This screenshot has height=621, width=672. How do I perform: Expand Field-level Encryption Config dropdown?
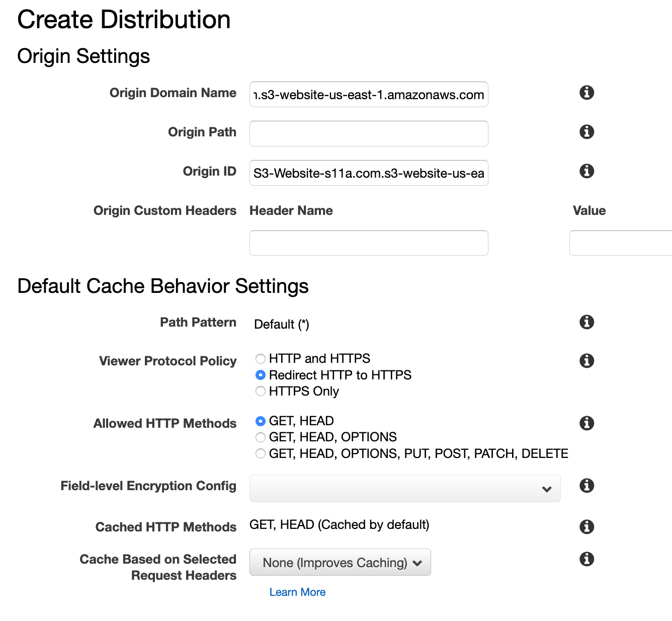tap(404, 488)
